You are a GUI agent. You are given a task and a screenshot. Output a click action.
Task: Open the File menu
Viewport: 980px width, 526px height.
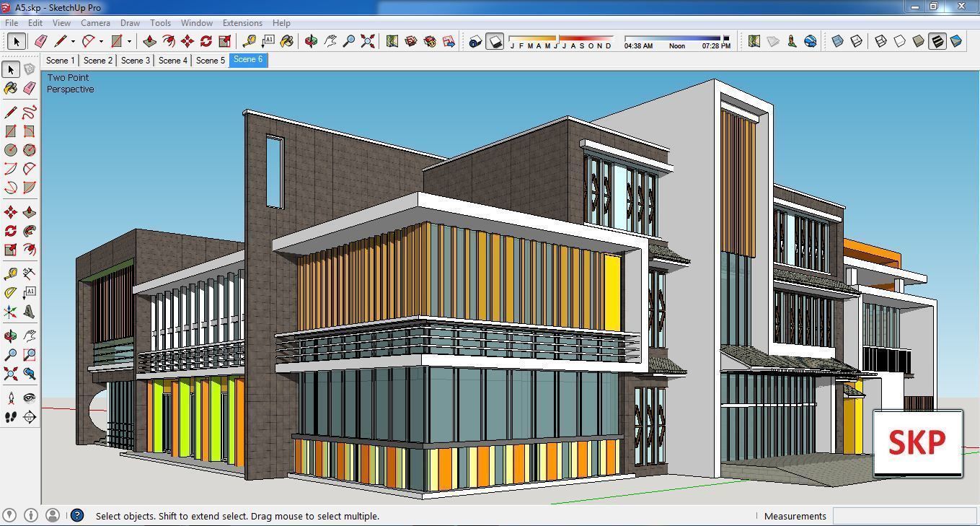coord(12,23)
